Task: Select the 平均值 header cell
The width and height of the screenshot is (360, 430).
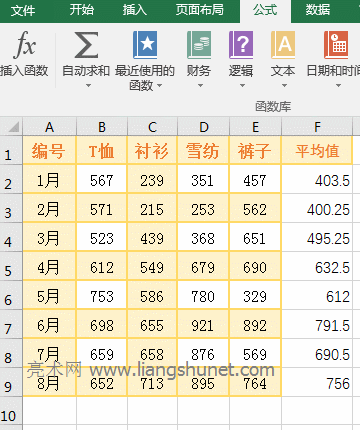Action: [x=317, y=151]
